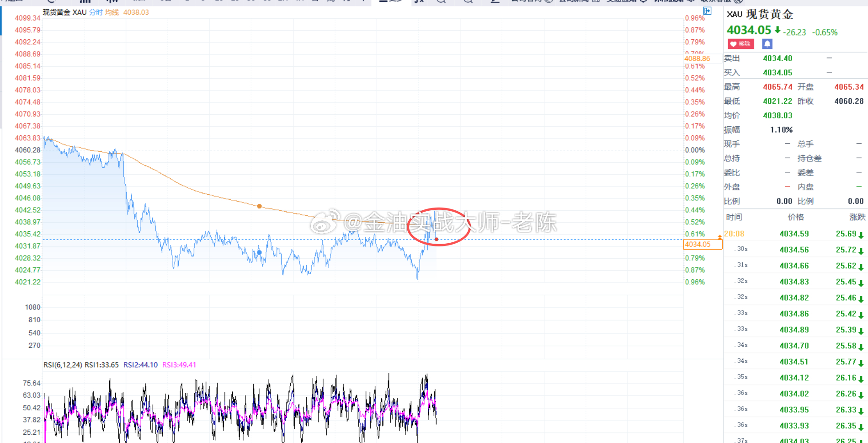Click the 4099.34 top axis price

(x=27, y=18)
